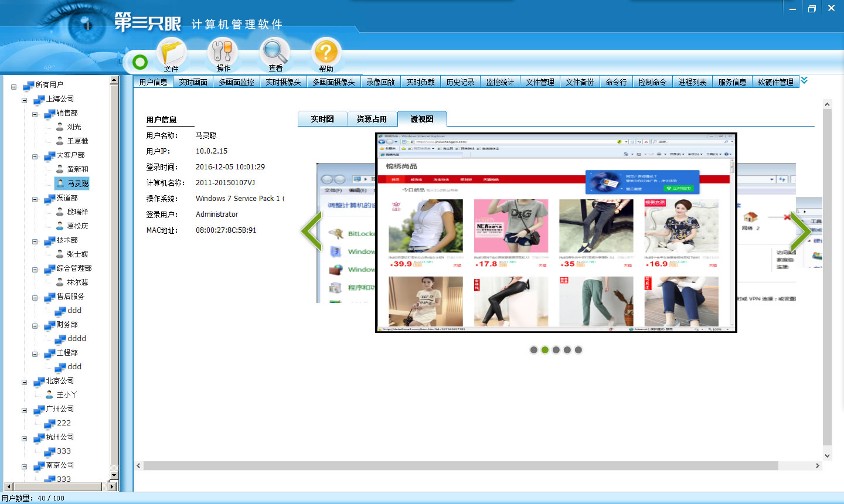This screenshot has width=844, height=504.
Task: Click the MAC address 08:00:27:8C:5B:91
Action: coord(226,230)
